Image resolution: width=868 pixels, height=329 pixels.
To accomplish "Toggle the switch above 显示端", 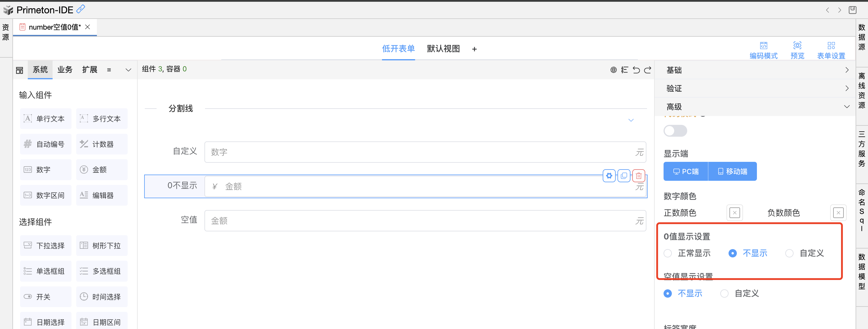I will pos(675,130).
